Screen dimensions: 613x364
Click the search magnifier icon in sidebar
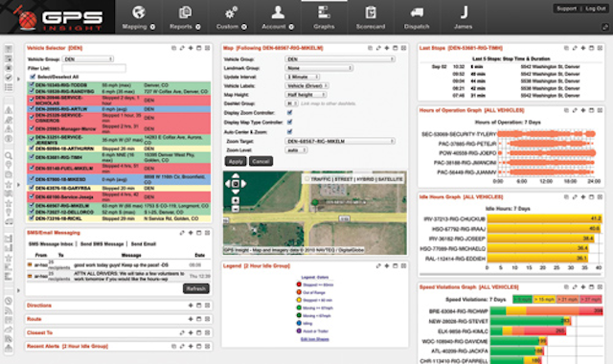click(x=9, y=155)
